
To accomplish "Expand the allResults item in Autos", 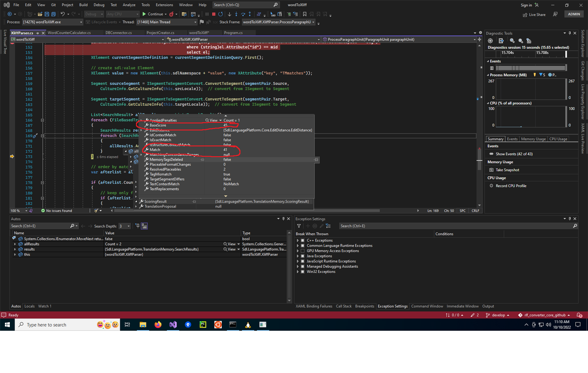I will pyautogui.click(x=15, y=244).
